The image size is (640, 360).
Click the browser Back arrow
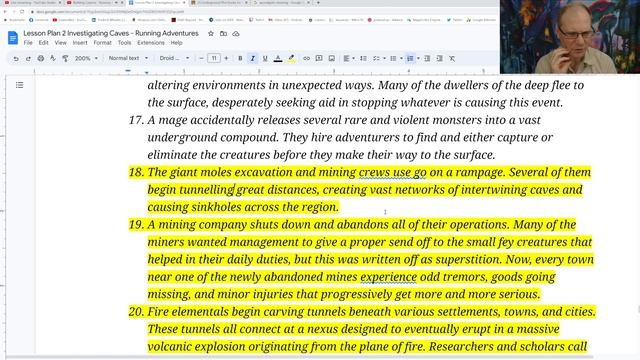pyautogui.click(x=5, y=11)
